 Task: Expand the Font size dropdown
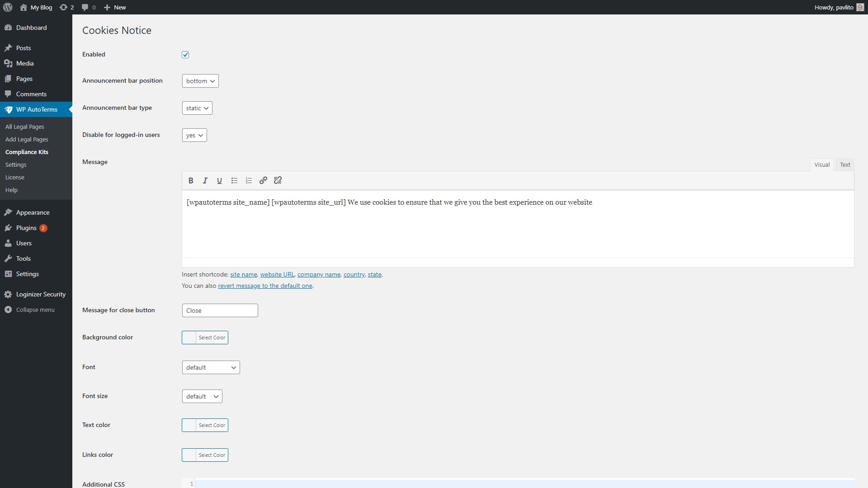click(202, 396)
